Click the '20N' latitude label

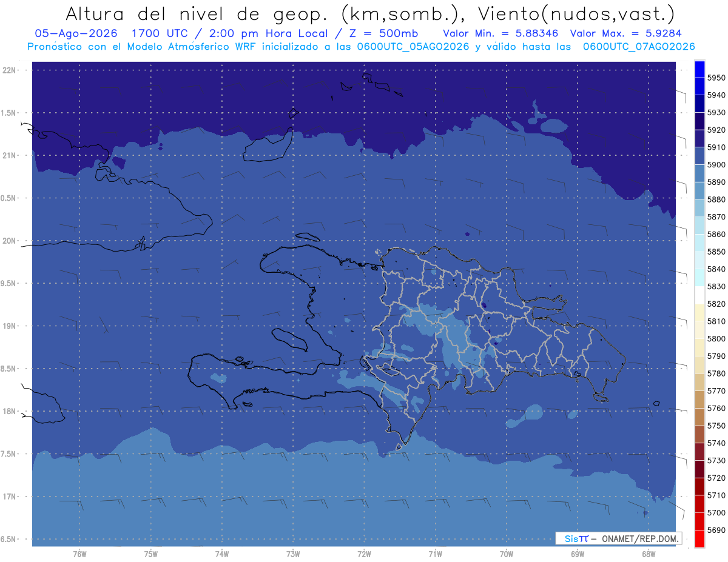pyautogui.click(x=10, y=241)
